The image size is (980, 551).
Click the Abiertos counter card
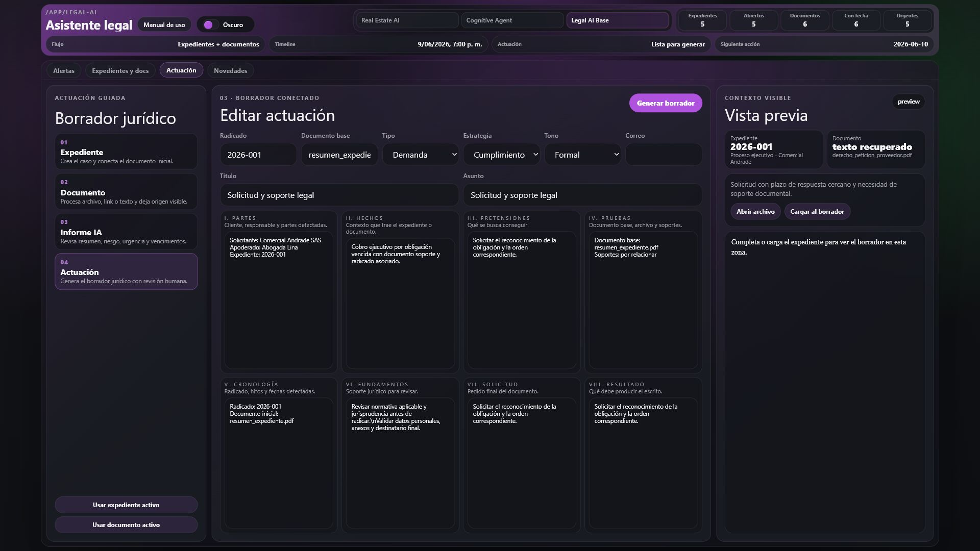click(754, 20)
